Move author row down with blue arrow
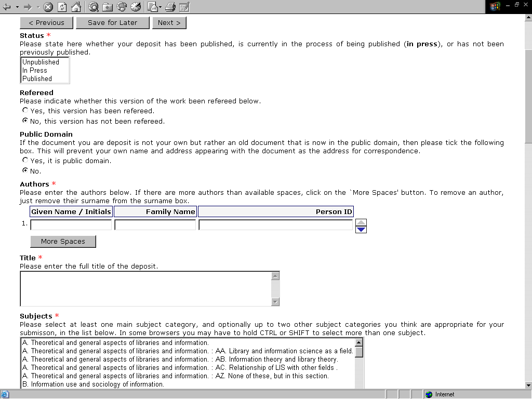Screen dimensions: 532x399 coord(361,229)
